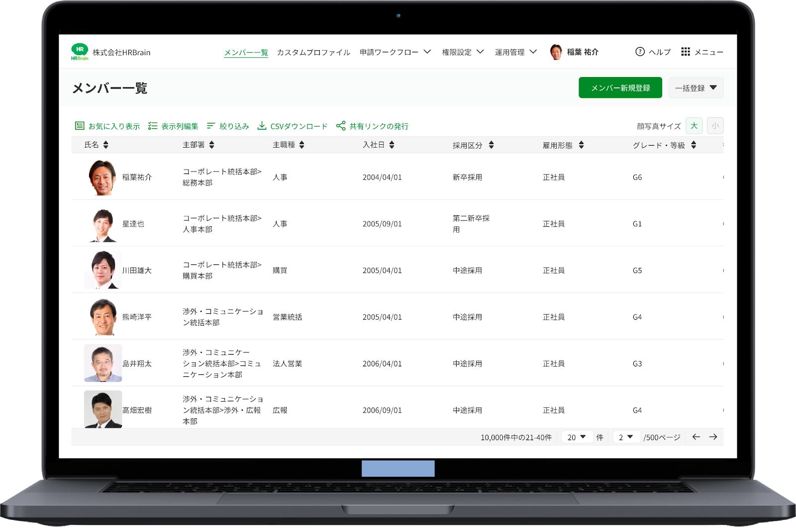Select member name 星達也
This screenshot has width=796, height=532.
133,224
